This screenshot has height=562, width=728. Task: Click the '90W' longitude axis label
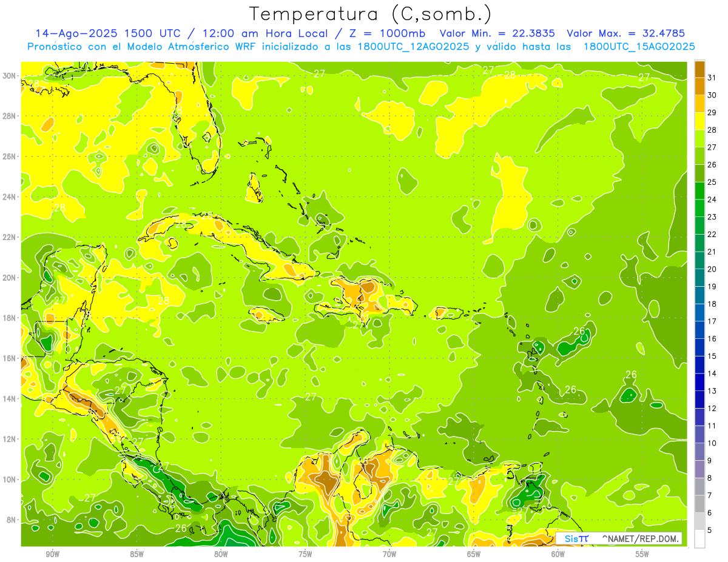(53, 554)
